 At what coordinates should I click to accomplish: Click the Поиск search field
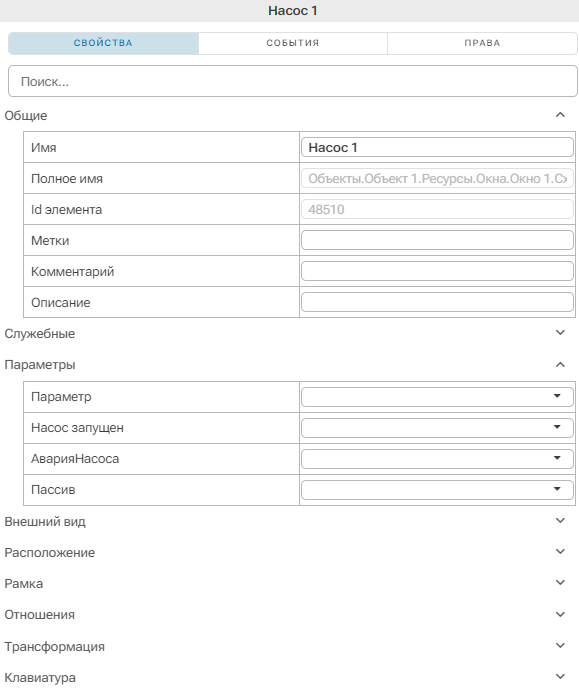(x=293, y=81)
